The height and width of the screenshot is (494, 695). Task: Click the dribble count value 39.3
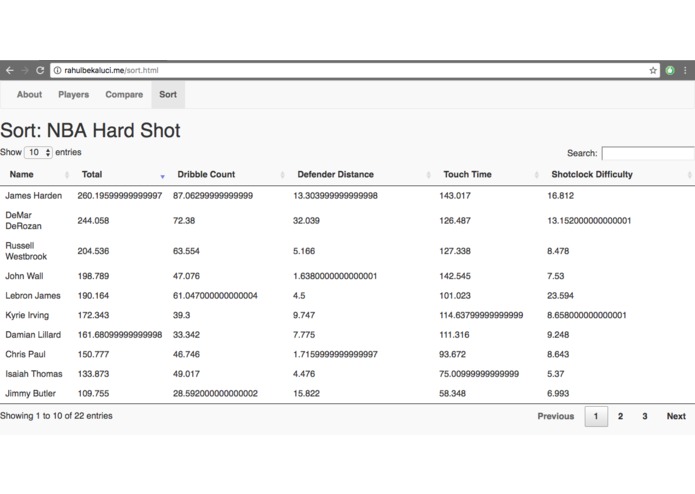point(181,315)
